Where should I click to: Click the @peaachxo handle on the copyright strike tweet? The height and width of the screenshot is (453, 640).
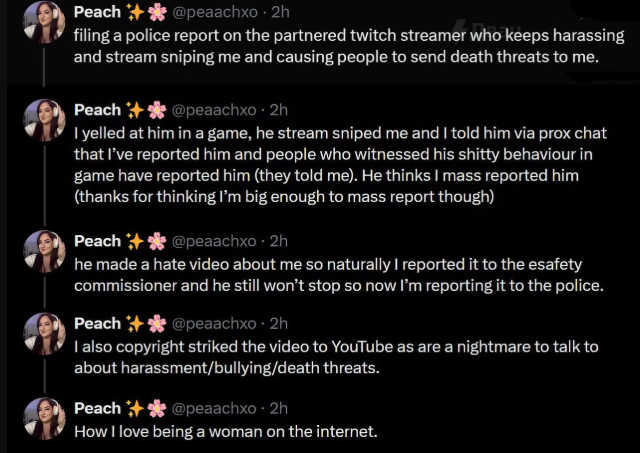(x=216, y=323)
